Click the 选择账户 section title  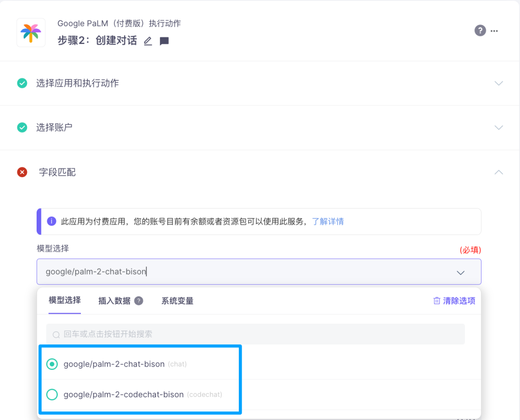pos(54,127)
